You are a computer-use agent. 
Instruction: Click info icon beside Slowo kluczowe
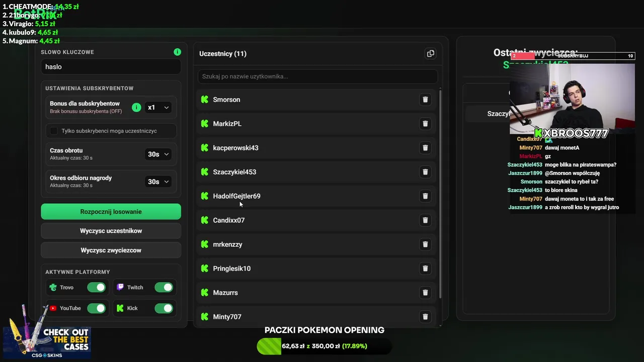177,52
